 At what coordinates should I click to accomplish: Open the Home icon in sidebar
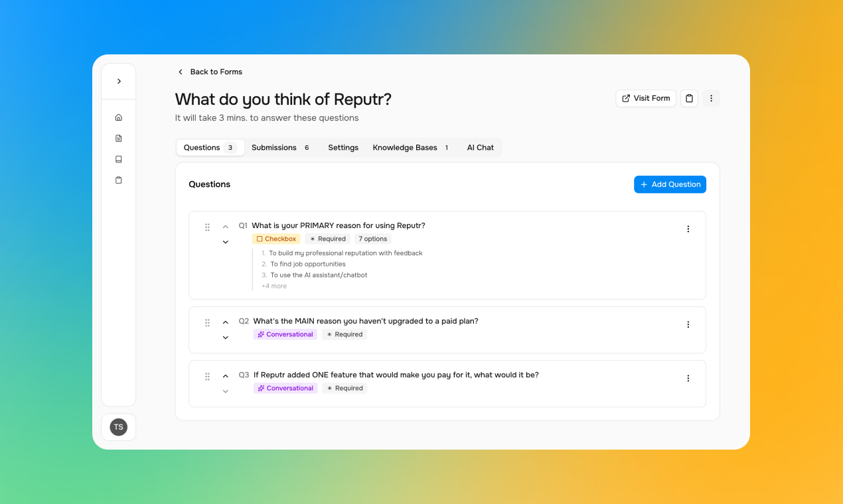(x=119, y=117)
